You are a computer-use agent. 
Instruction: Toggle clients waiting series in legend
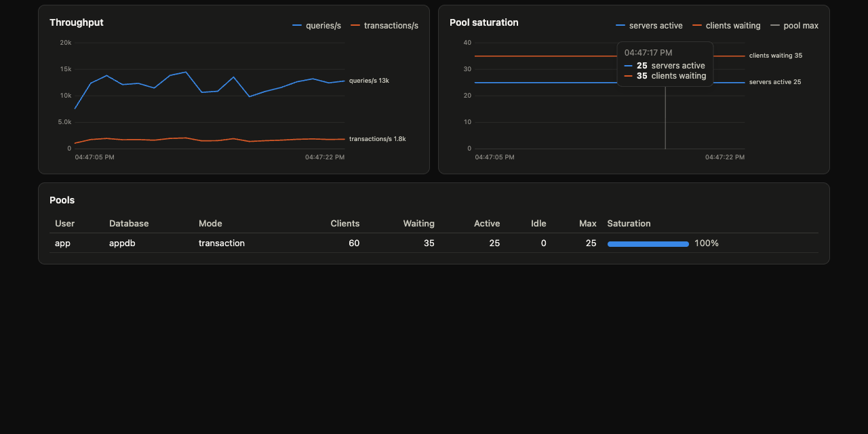pyautogui.click(x=726, y=26)
